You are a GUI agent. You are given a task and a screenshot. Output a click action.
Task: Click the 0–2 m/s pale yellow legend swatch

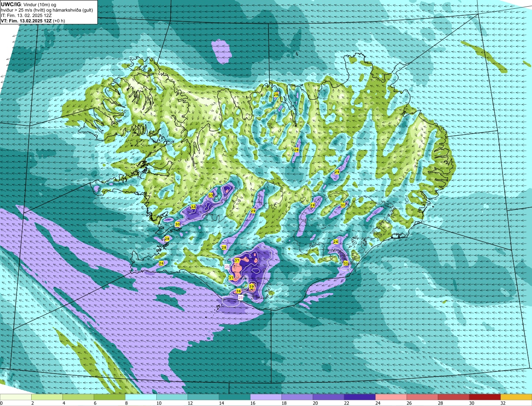coord(16,397)
